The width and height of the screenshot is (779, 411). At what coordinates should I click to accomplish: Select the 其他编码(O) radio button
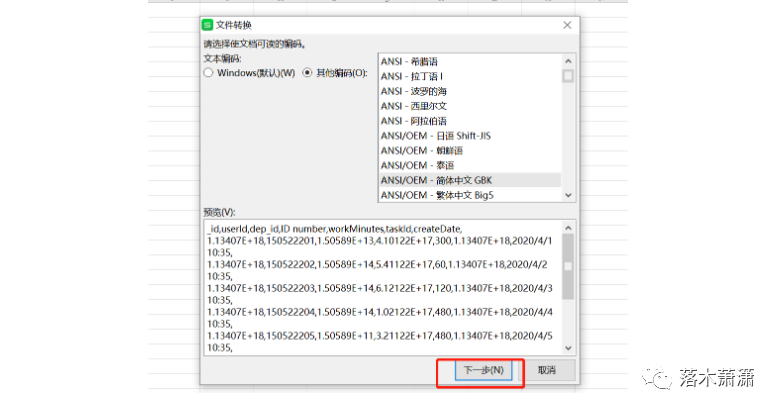307,73
